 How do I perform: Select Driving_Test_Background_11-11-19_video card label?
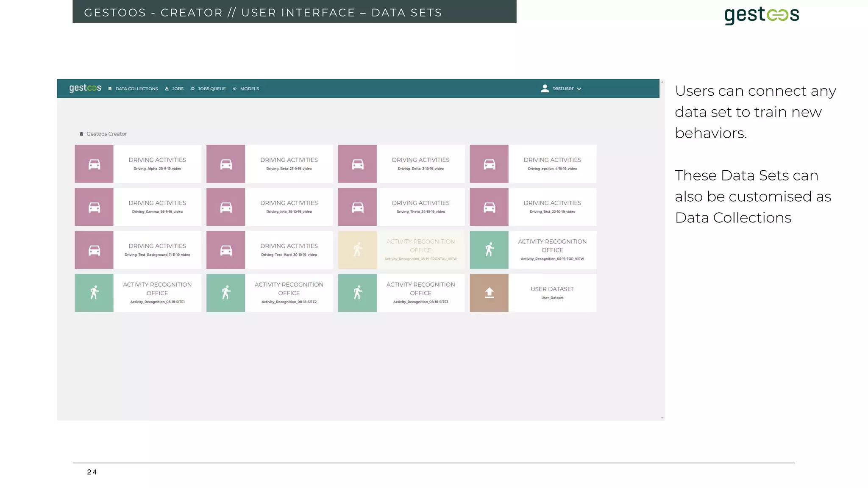point(157,255)
